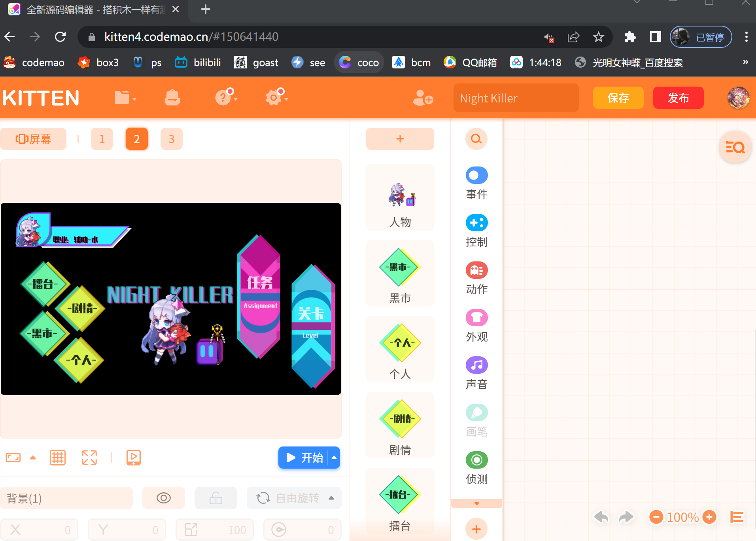Undo the last workspace action

pos(601,517)
